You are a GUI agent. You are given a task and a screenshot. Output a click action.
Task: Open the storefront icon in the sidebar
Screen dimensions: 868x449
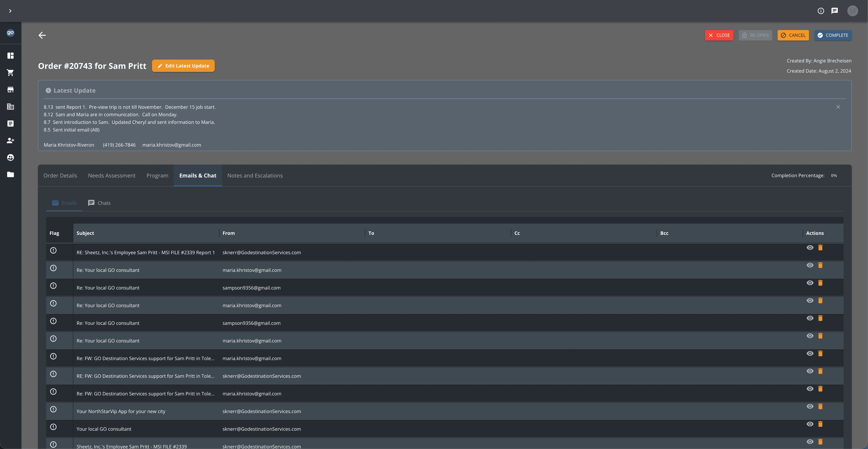(x=10, y=90)
